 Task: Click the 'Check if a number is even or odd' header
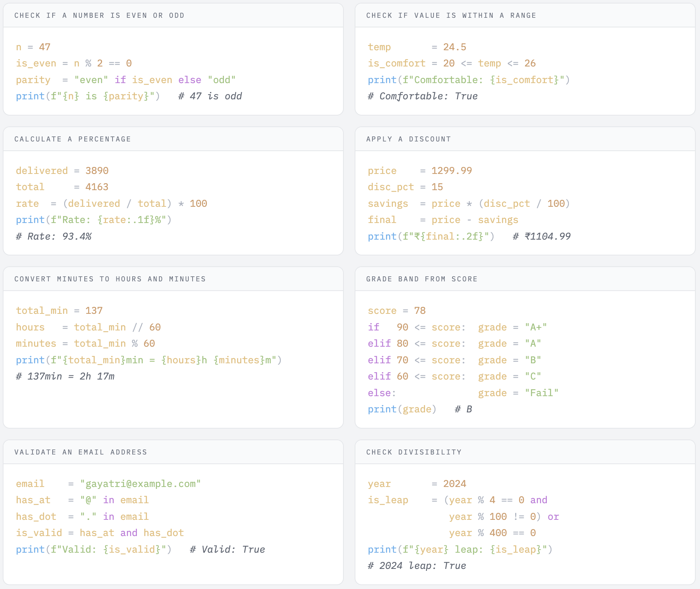pyautogui.click(x=99, y=15)
